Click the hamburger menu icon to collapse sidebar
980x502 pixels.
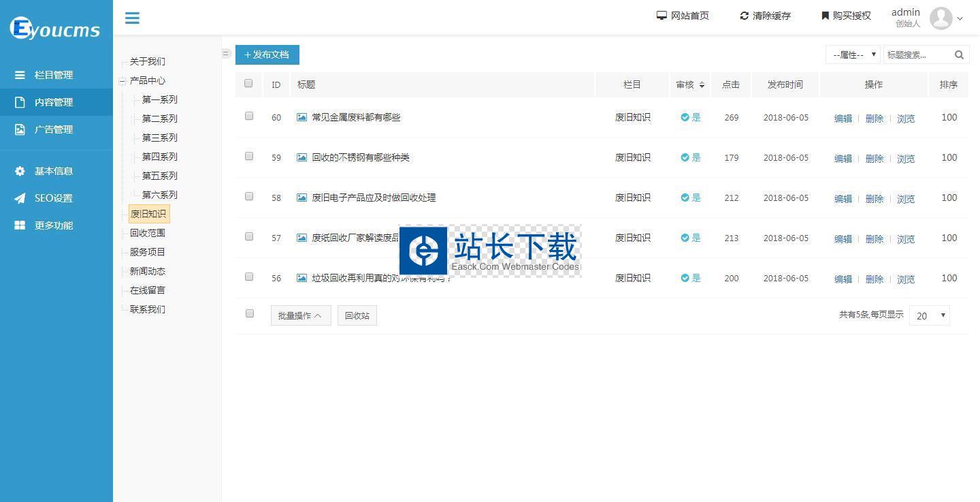(132, 18)
